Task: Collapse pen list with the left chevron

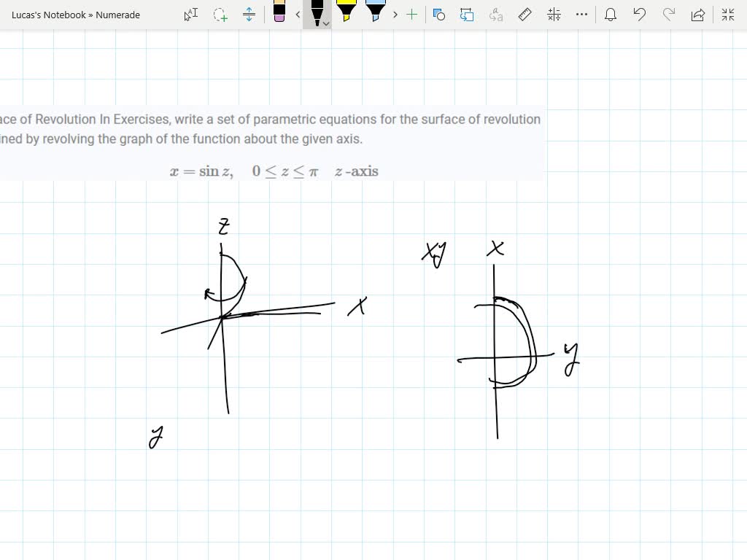Action: 298,15
